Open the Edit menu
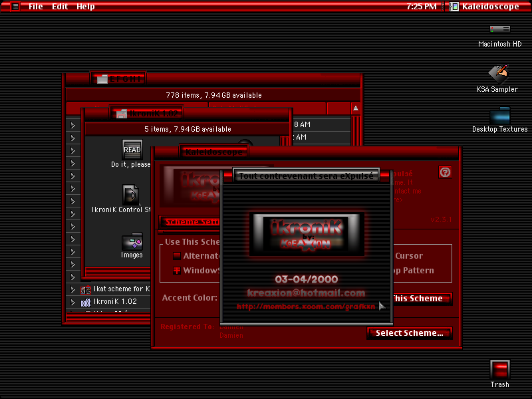 (60, 7)
